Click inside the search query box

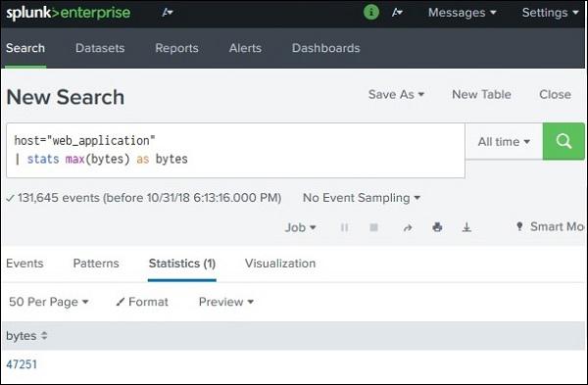[235, 150]
